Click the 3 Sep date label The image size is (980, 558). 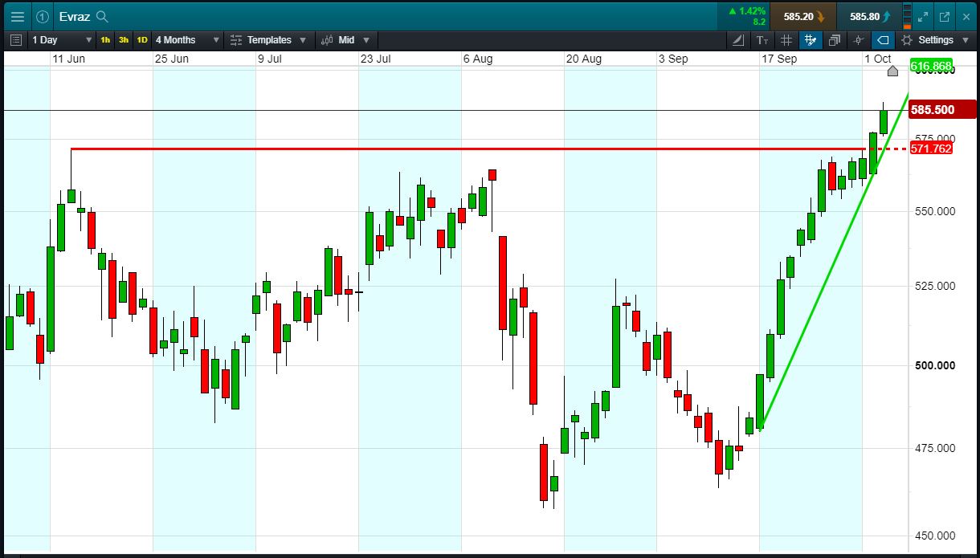coord(673,59)
